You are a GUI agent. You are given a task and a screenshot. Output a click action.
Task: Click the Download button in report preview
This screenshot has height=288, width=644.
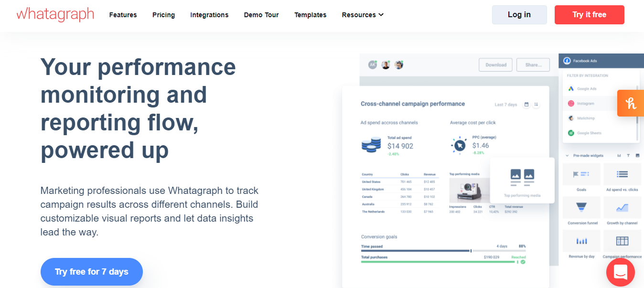496,65
